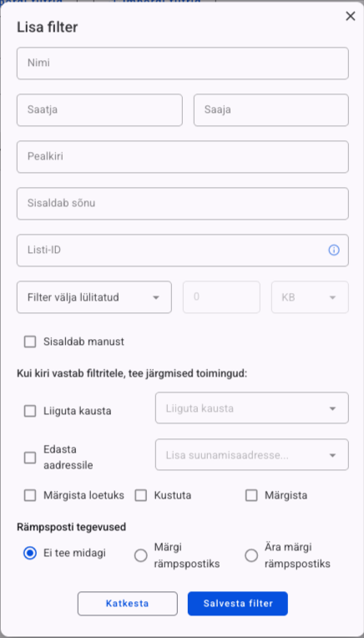Screen dimensions: 364x638
Task: Open the Lisa suunamisaadresse dropdown
Action: (252, 454)
